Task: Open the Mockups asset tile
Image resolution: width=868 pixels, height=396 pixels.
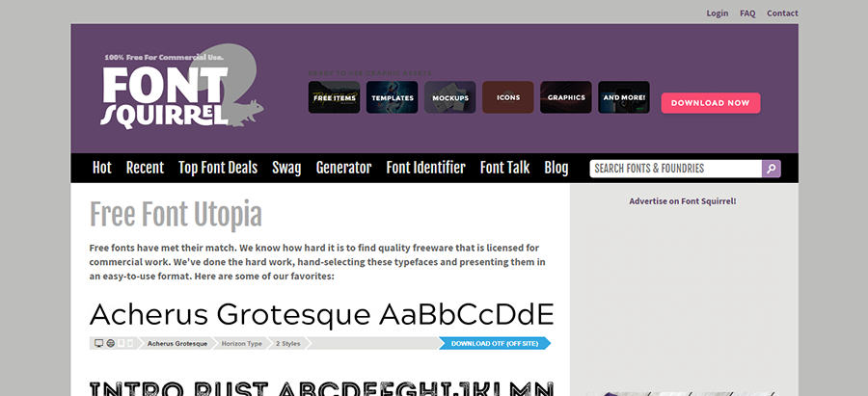Action: point(450,97)
